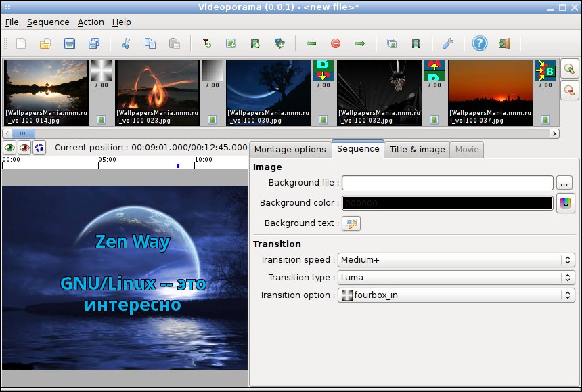Toggle the green eye preview button

tap(9, 148)
